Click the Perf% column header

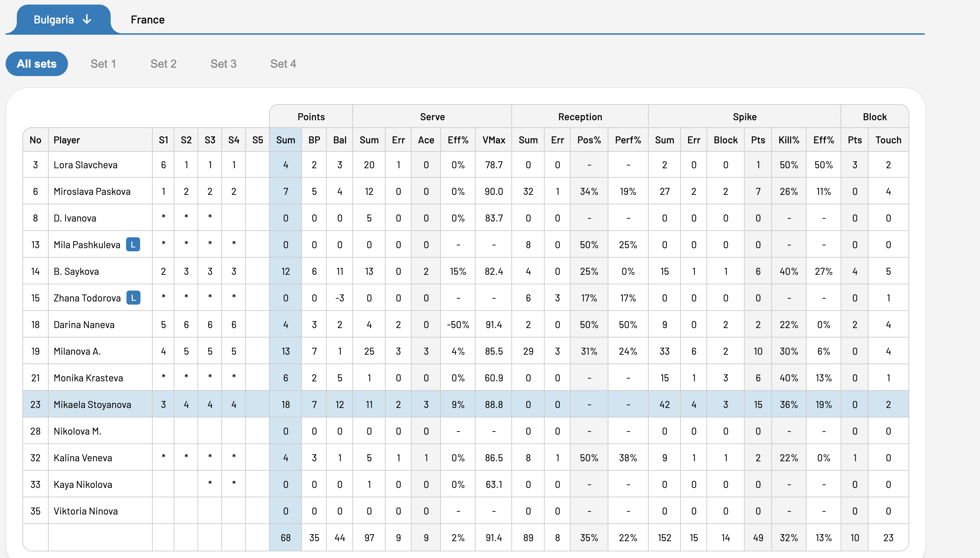(x=628, y=140)
